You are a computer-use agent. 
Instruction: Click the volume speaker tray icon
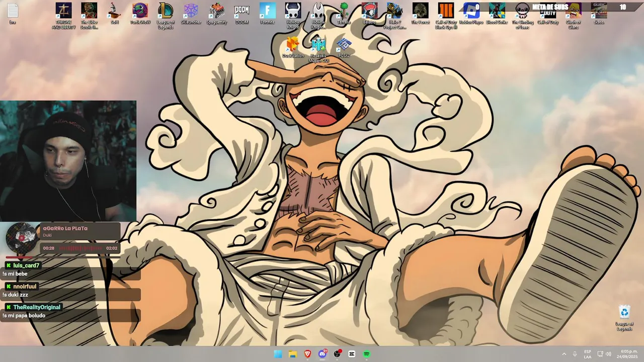(608, 354)
